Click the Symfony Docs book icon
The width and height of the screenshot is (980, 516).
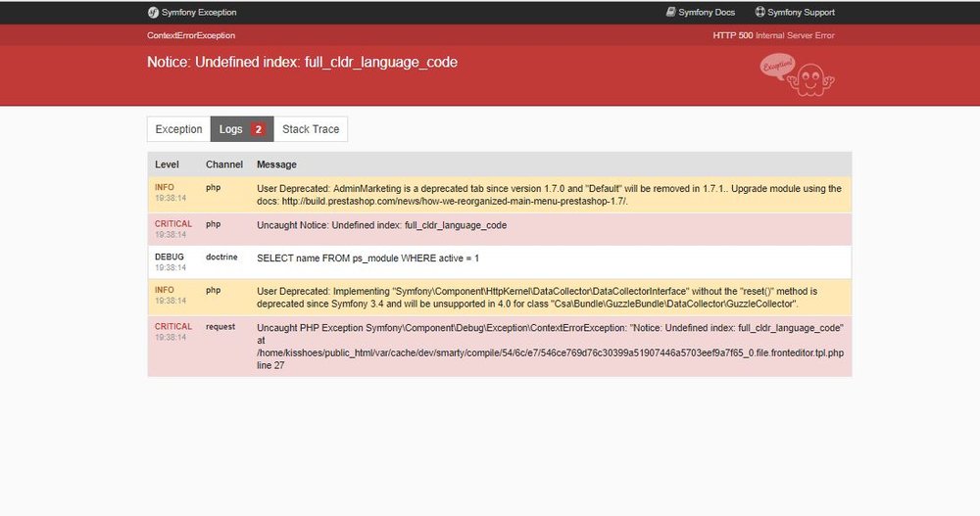coord(670,12)
